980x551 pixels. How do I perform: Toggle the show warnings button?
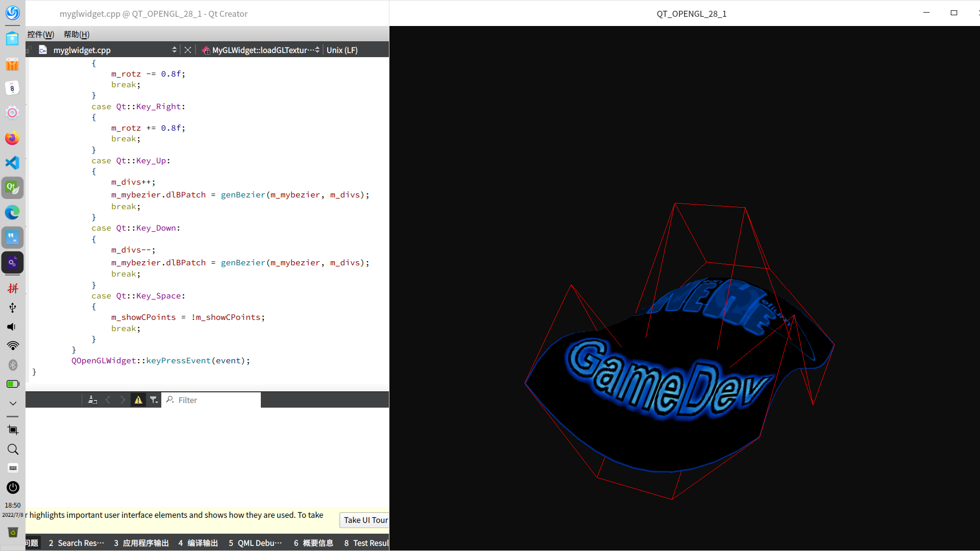point(138,400)
